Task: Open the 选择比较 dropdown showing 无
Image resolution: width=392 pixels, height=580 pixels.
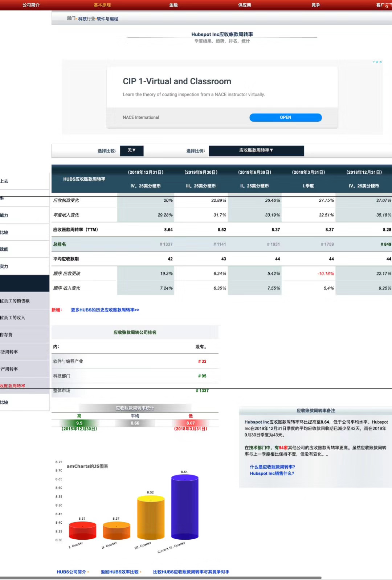Action: pos(131,150)
